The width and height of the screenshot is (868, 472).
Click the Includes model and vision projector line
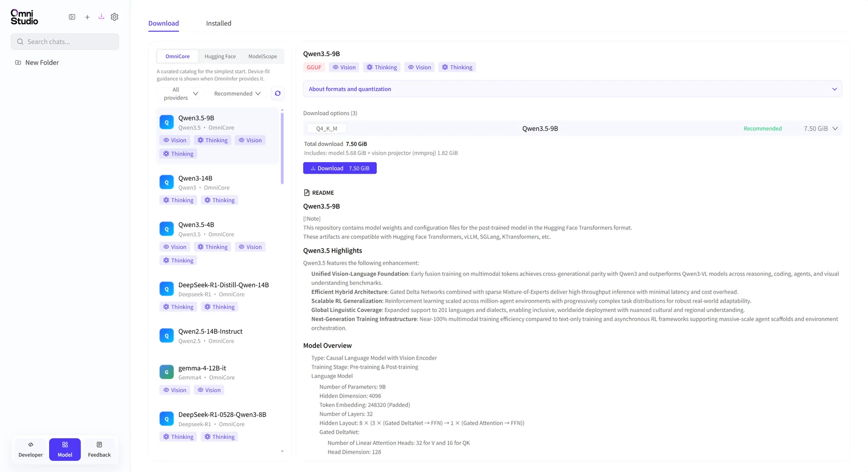pos(381,153)
